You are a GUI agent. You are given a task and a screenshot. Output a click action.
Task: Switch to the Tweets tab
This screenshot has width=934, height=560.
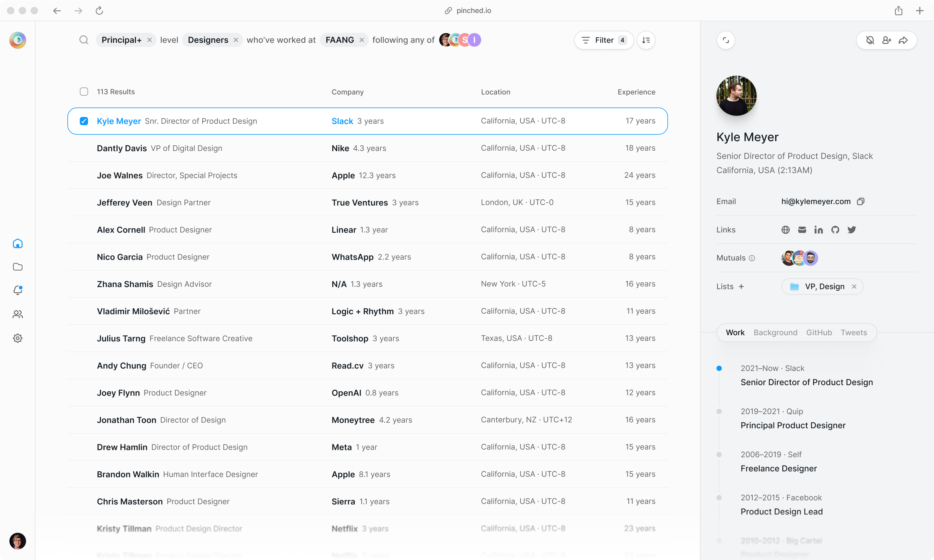(854, 333)
